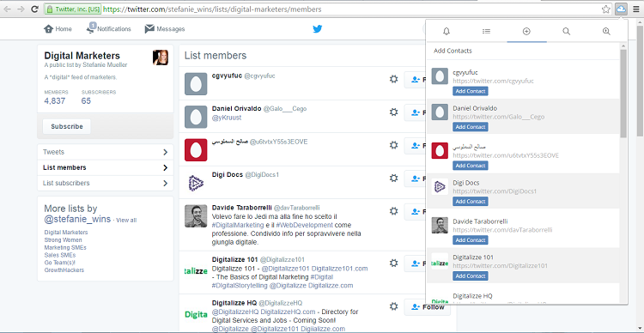This screenshot has width=644, height=333.
Task: Click Digitalizze 101 logo in list members
Action: click(x=196, y=271)
